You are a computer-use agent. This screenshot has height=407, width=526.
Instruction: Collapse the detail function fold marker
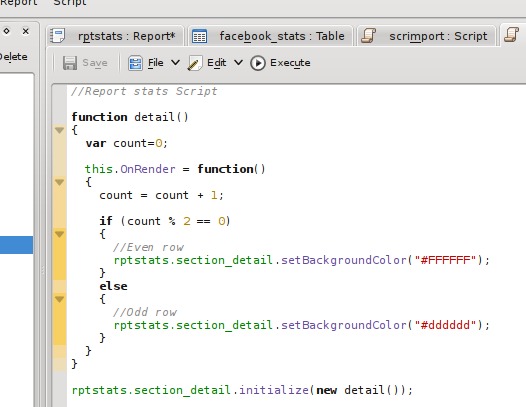tap(59, 130)
